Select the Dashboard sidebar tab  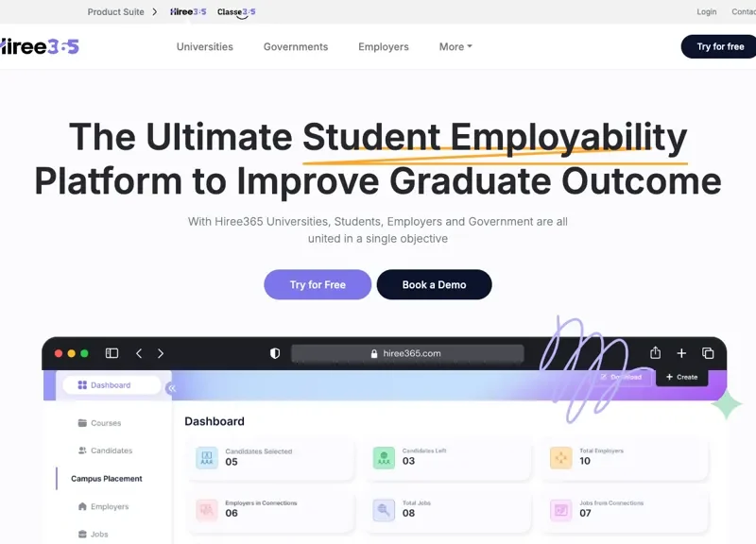coord(112,385)
